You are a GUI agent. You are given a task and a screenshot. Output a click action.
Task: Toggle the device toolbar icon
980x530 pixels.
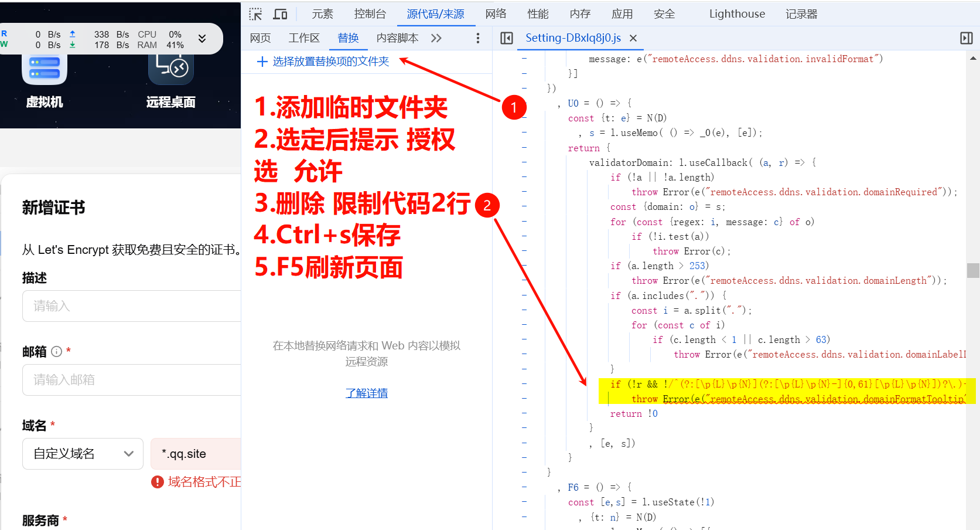[281, 14]
